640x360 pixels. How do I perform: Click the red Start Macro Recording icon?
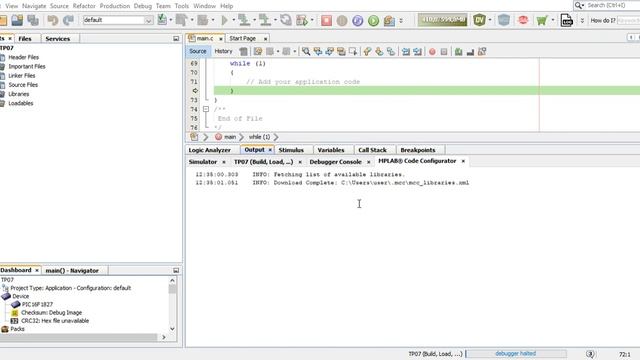click(432, 51)
